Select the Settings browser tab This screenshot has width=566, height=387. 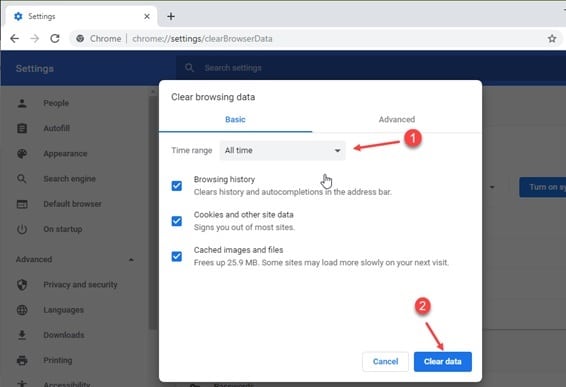pos(81,16)
